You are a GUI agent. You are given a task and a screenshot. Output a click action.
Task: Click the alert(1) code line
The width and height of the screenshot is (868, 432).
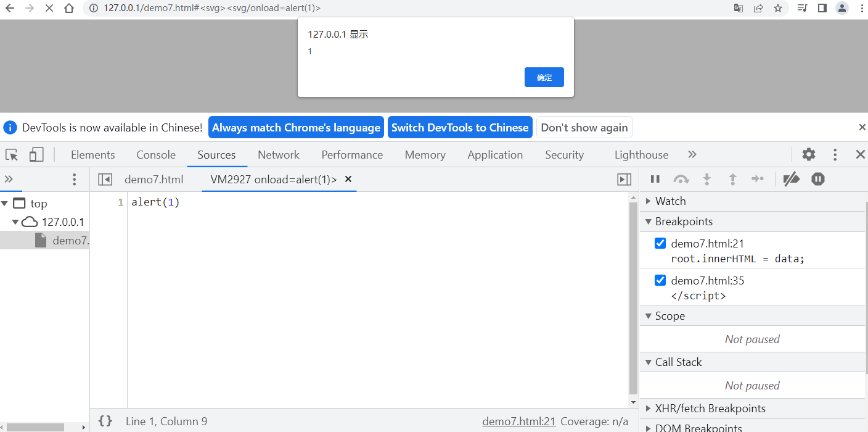155,202
